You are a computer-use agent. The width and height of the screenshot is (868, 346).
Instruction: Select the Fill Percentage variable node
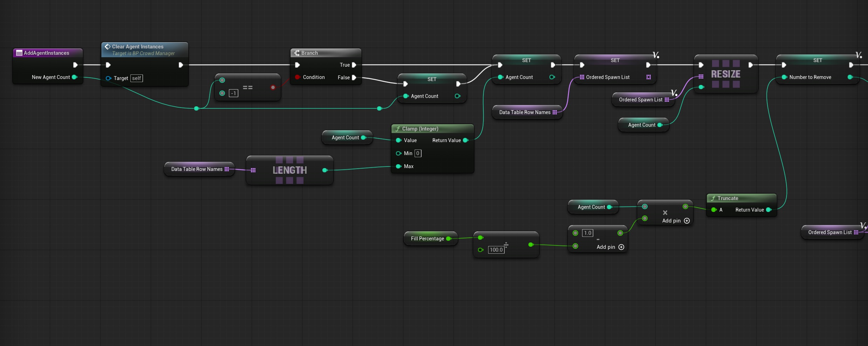pos(431,239)
